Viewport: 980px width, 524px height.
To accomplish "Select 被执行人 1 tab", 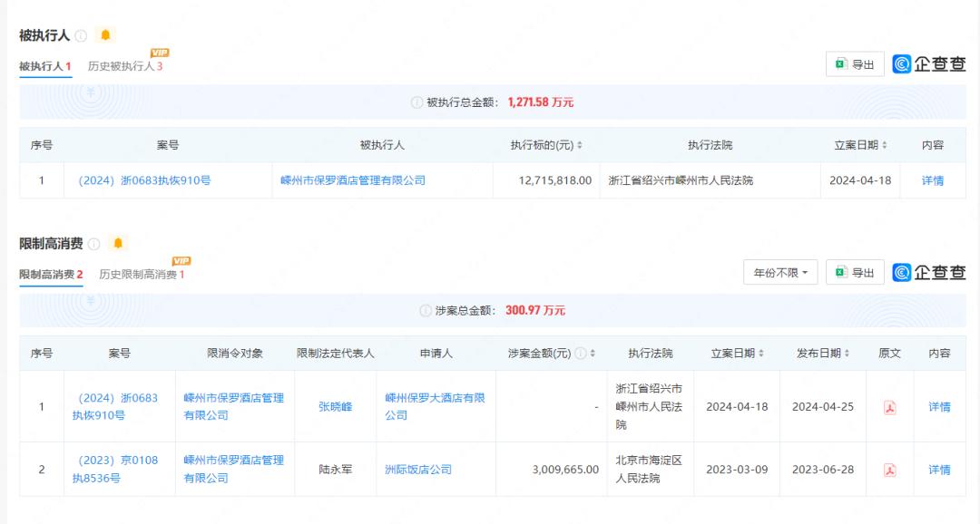I will [45, 66].
